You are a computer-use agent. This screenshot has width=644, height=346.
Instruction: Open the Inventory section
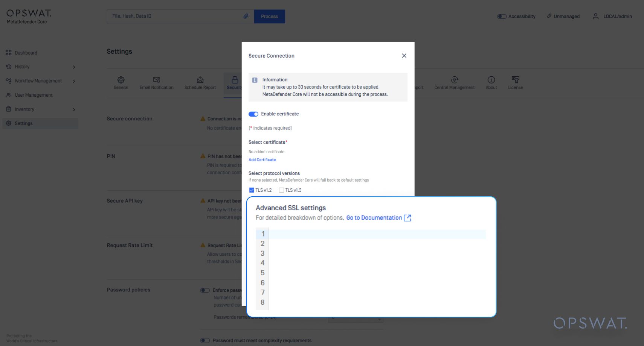pos(25,109)
